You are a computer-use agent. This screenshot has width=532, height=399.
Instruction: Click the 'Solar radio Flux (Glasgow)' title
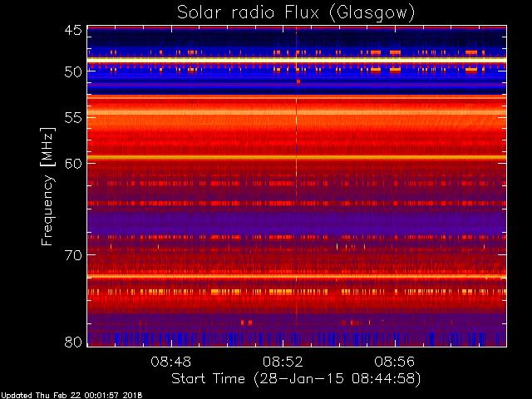pyautogui.click(x=296, y=13)
